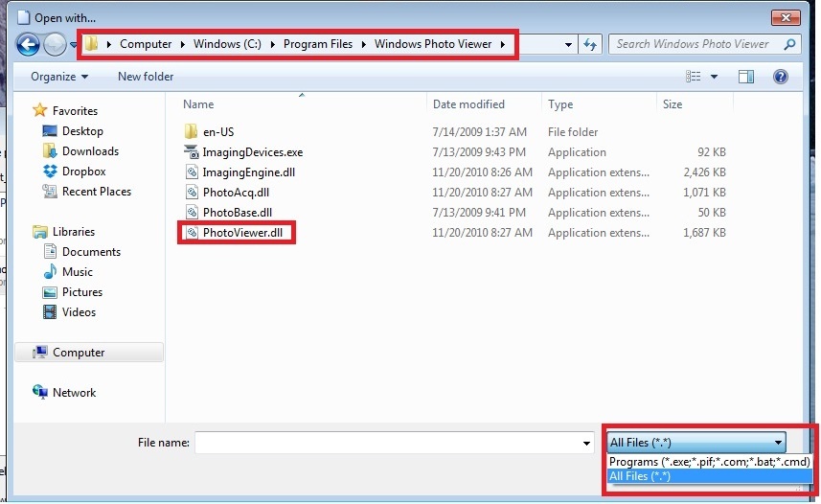Open the Documents library
Viewport: 821px width, 504px height.
[x=91, y=252]
